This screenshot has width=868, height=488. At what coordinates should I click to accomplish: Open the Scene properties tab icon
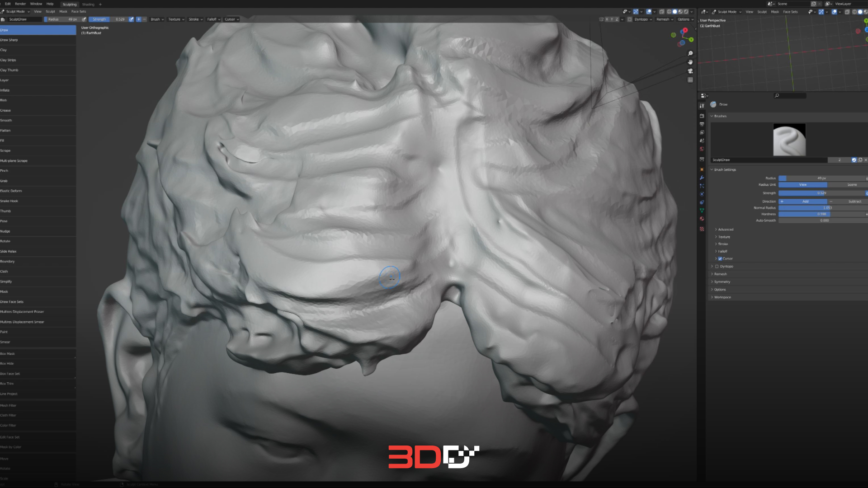click(x=702, y=141)
